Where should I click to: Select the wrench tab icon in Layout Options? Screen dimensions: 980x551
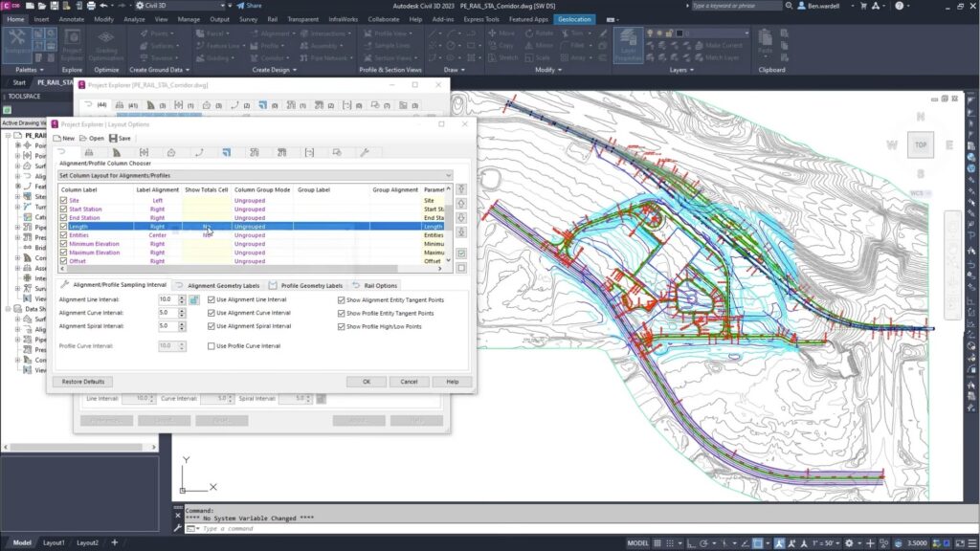point(365,152)
